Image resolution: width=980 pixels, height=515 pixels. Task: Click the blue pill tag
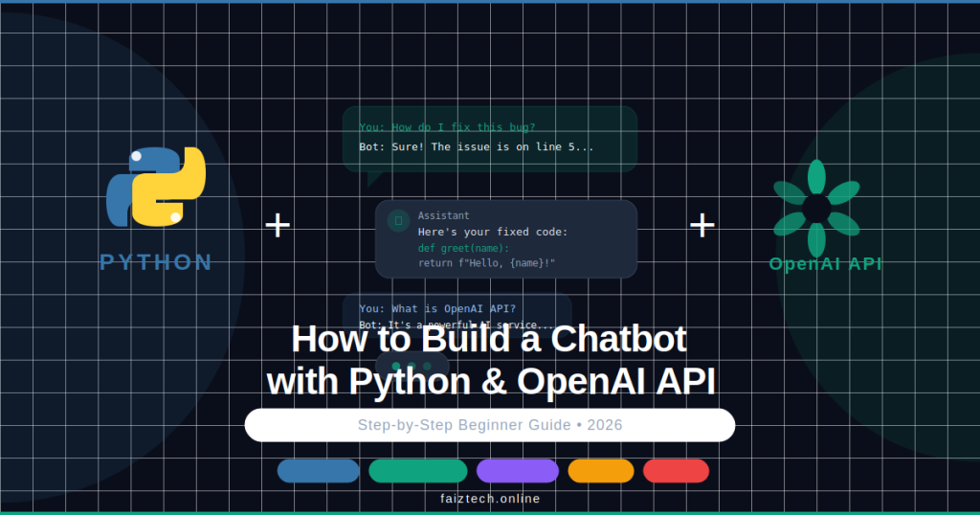(318, 471)
